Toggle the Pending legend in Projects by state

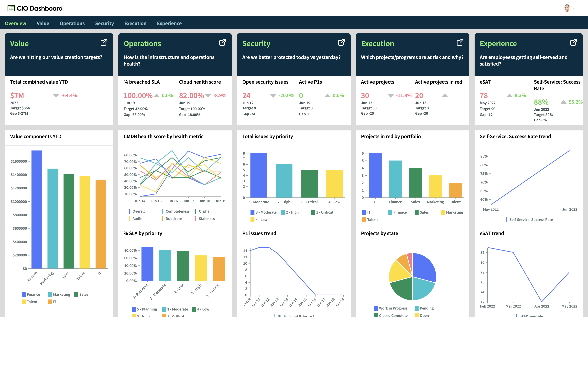pos(424,308)
